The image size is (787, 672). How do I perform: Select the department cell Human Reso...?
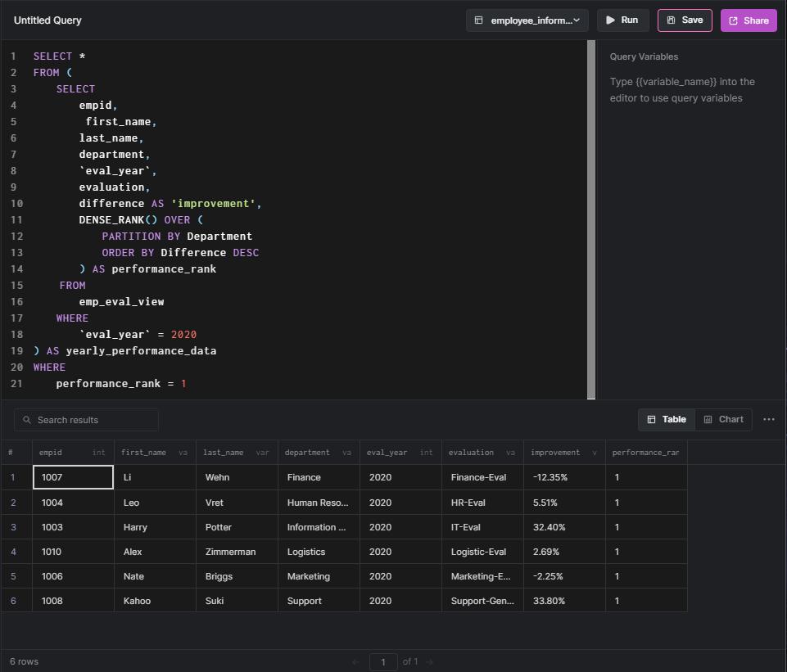pos(319,503)
